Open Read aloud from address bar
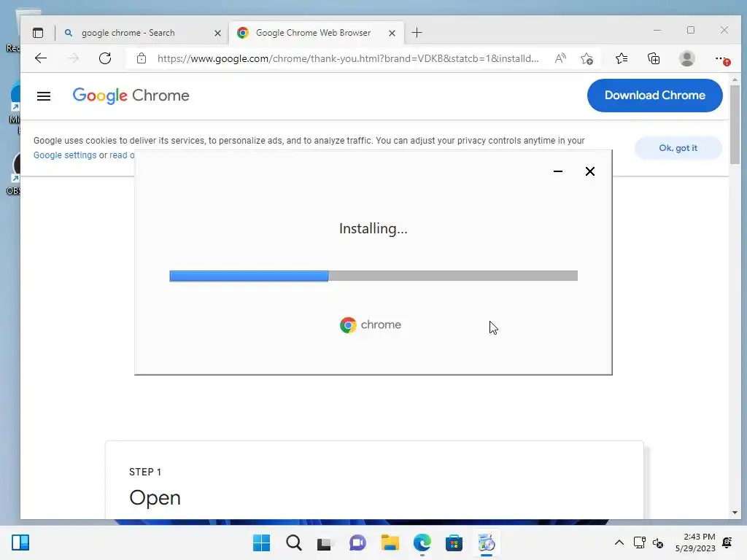747x560 pixels. coord(560,58)
